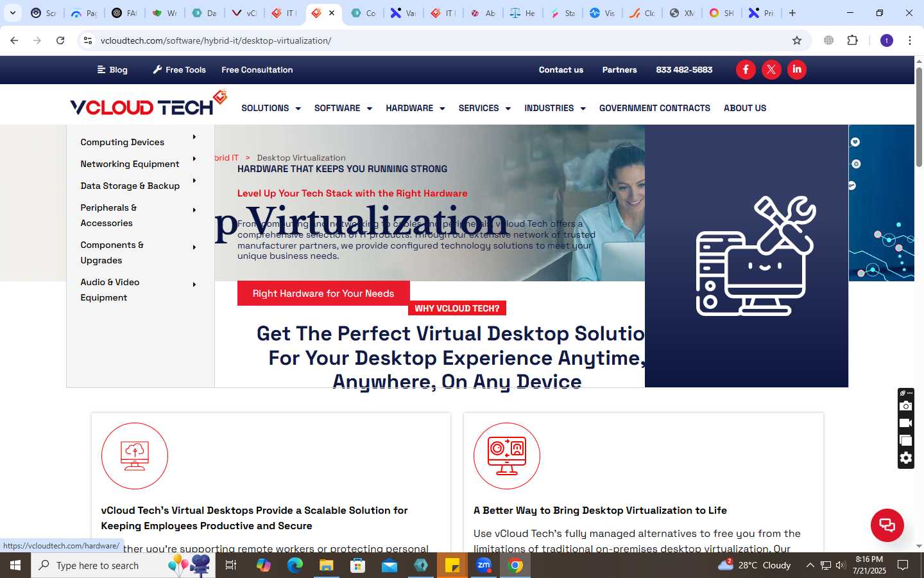Expand Data Storage & Backup submenu arrow
The width and height of the screenshot is (924, 578).
click(194, 180)
